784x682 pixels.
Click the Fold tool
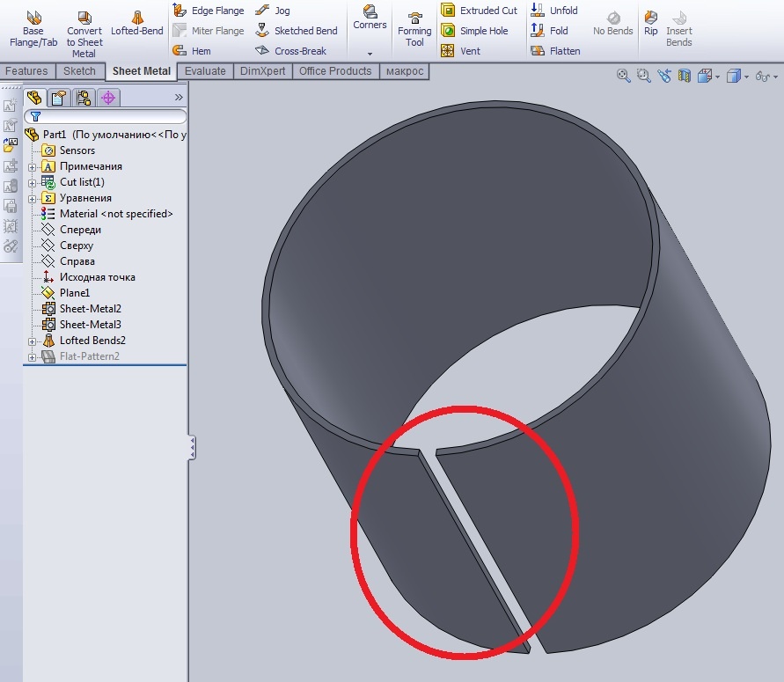coord(549,31)
